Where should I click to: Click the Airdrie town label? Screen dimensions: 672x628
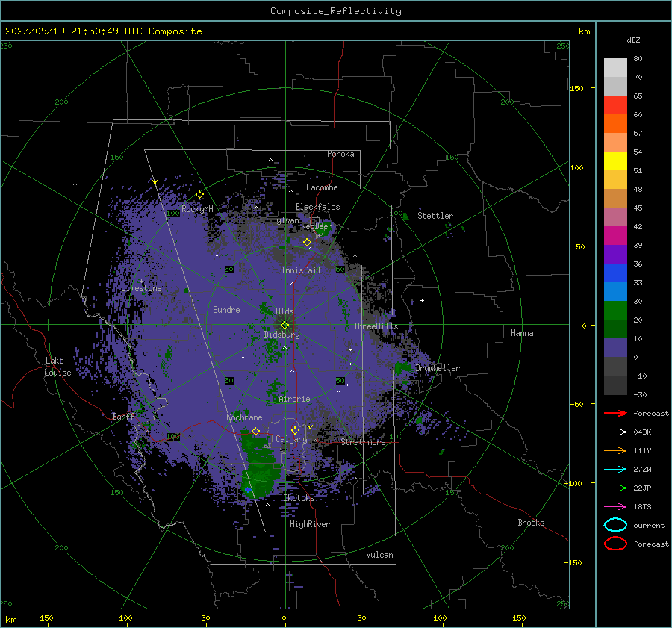294,399
